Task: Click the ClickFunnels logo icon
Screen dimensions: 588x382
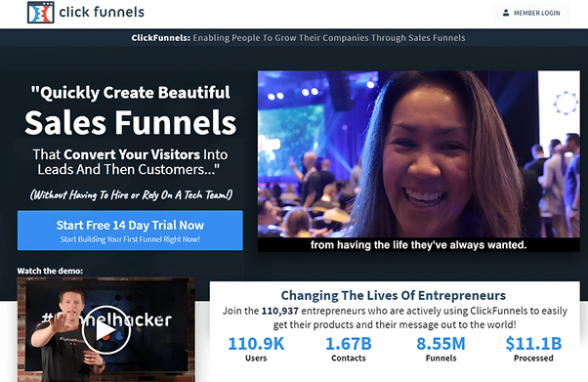Action: pos(40,13)
